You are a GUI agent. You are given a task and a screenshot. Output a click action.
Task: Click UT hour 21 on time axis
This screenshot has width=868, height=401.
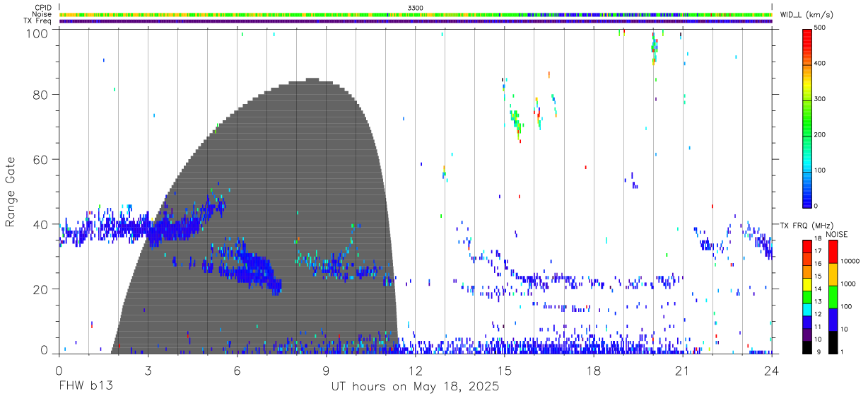(x=683, y=371)
